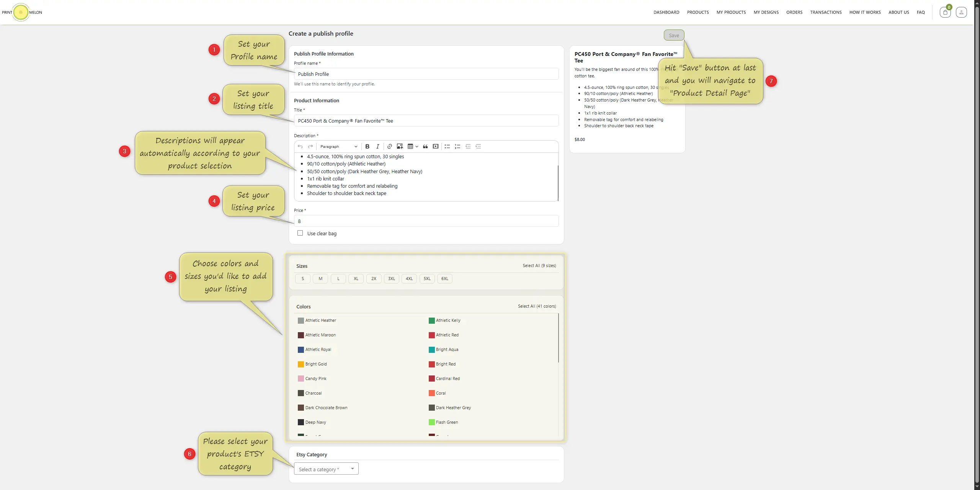Click the Save button

coord(674,35)
